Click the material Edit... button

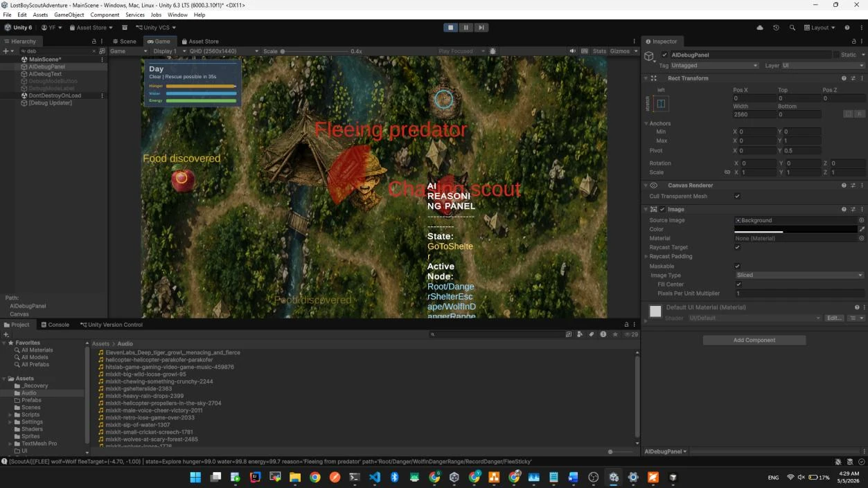pos(834,318)
